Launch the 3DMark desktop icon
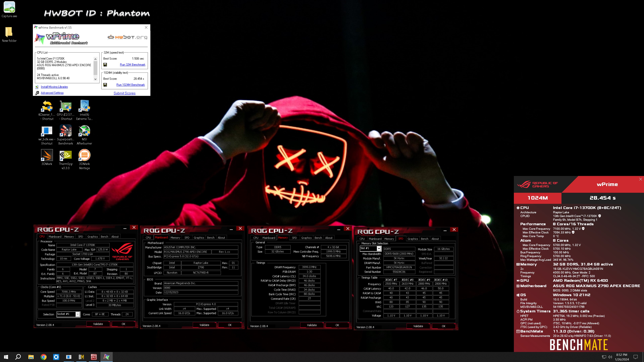Image resolution: width=644 pixels, height=362 pixels. coord(47,157)
